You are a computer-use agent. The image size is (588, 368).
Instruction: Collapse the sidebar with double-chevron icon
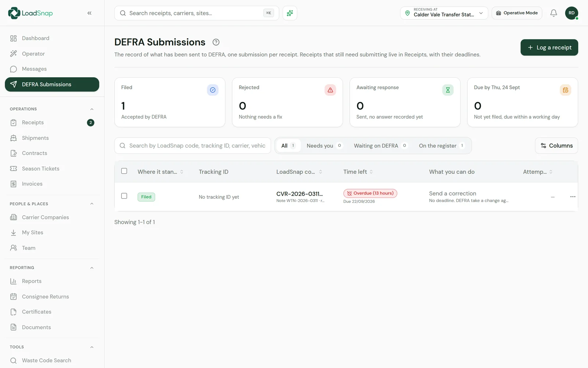[89, 13]
